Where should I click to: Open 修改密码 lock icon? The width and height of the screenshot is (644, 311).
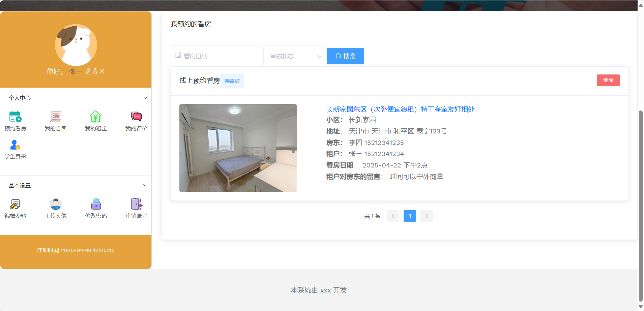[x=96, y=204]
